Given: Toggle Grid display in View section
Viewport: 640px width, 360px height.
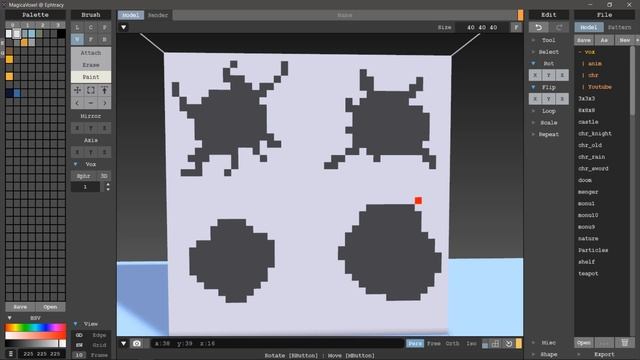Looking at the screenshot, I should tap(91, 345).
